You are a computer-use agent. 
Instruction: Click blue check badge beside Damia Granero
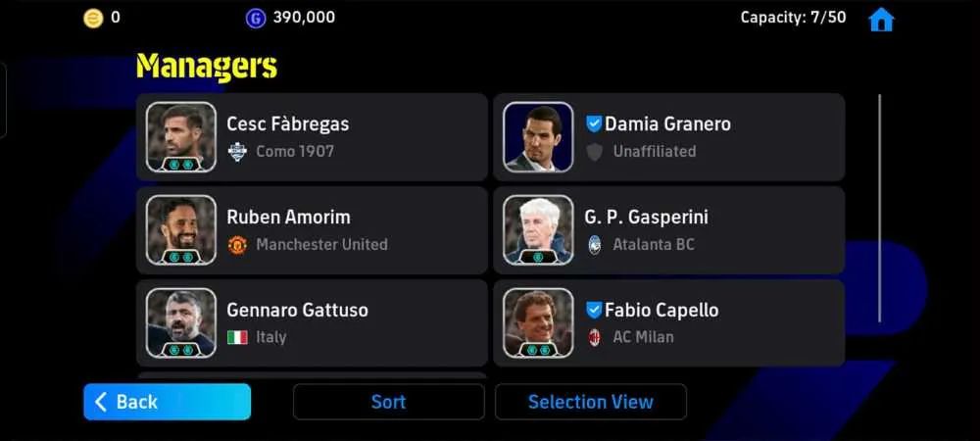coord(593,123)
